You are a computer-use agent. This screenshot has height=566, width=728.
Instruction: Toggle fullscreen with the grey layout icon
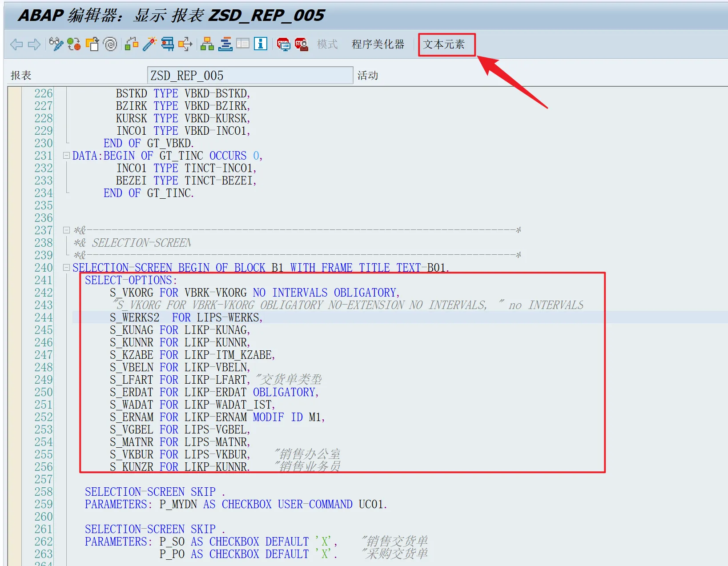coord(243,44)
